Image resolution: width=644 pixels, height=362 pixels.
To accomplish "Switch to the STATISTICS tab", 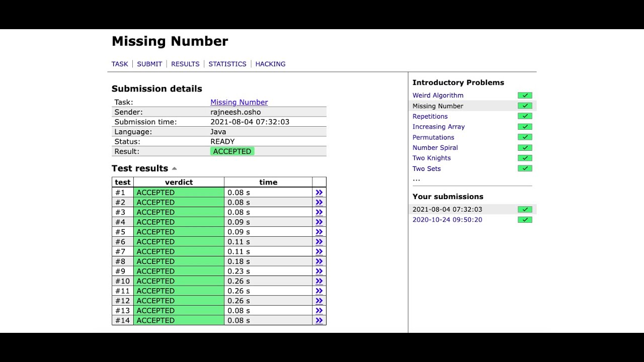I will (x=227, y=64).
